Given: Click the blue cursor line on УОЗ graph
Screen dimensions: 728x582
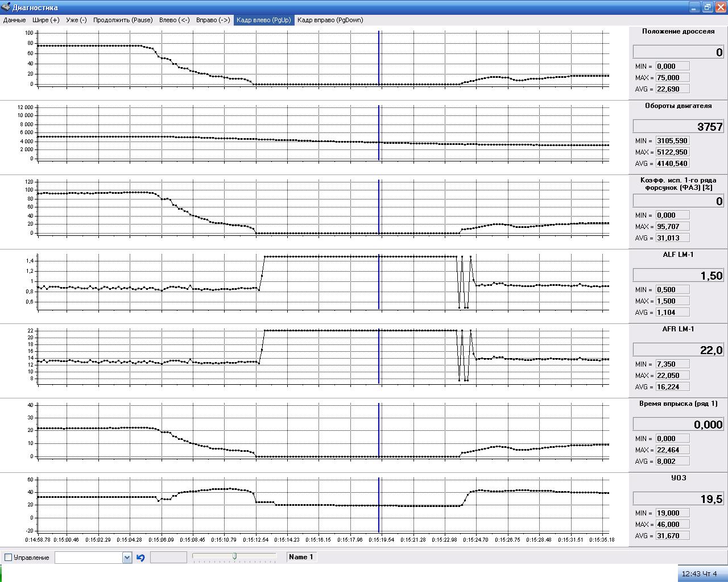Looking at the screenshot, I should point(379,494).
